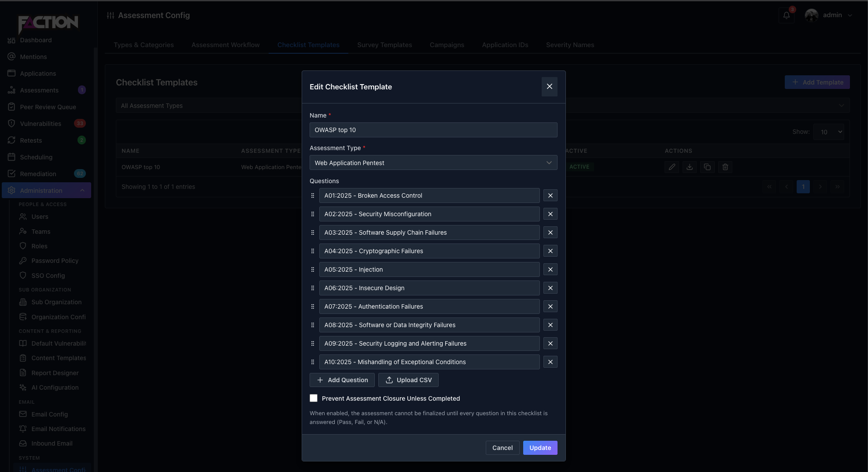This screenshot has height=472, width=868.
Task: Click the download icon for OWASP top 10
Action: click(690, 167)
